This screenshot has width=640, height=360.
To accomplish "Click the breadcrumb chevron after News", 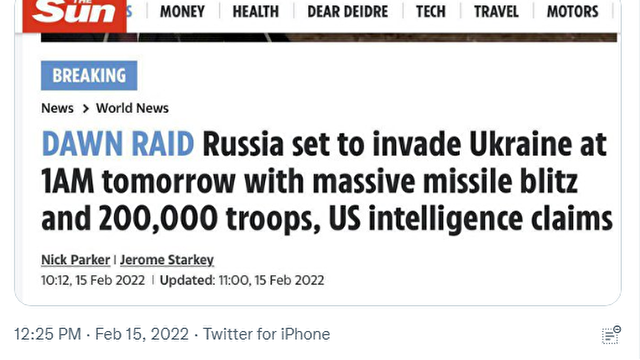I will coord(85,109).
